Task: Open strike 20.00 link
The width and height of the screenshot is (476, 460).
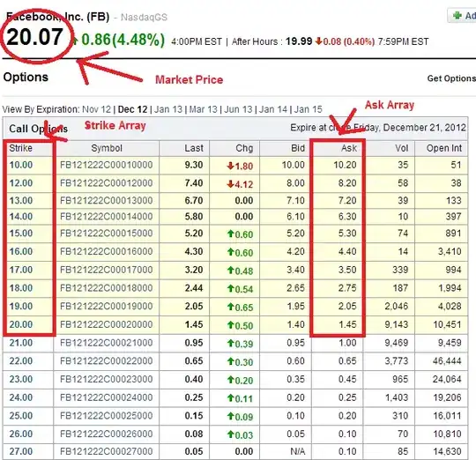Action: [20, 324]
